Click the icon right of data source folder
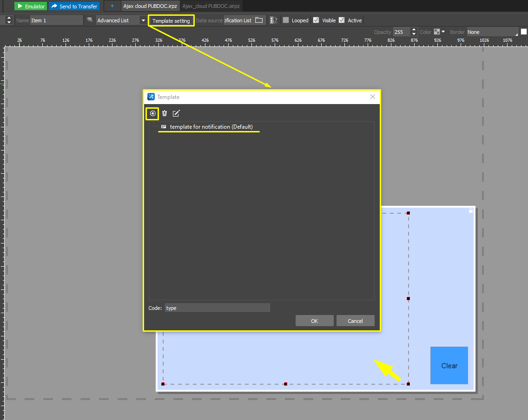This screenshot has width=528, height=420. (273, 20)
